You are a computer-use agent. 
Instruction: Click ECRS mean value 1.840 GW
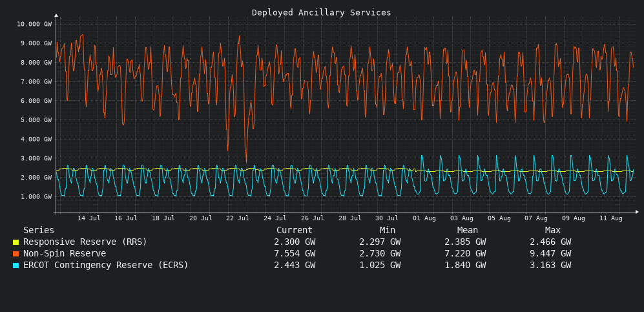465,265
